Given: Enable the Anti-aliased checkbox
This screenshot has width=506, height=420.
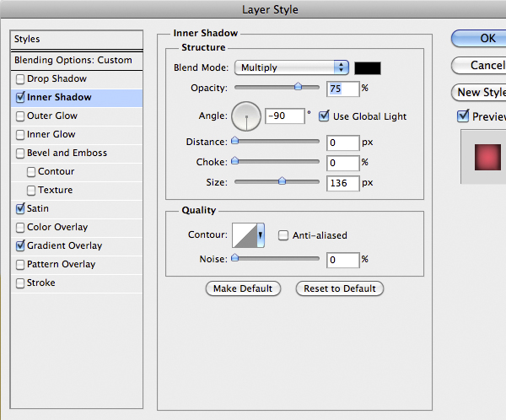Looking at the screenshot, I should [284, 236].
